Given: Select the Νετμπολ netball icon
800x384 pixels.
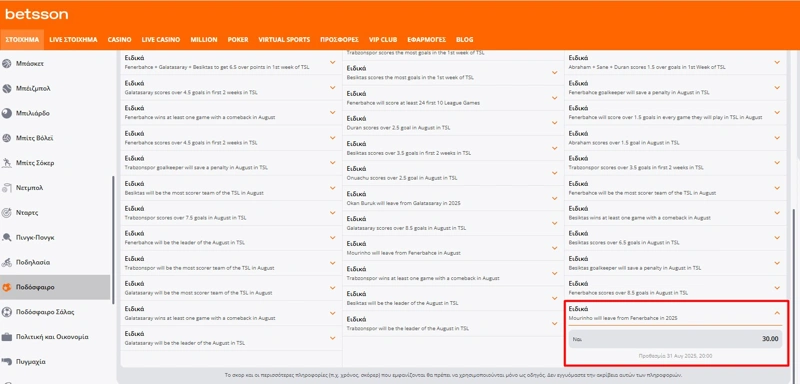Looking at the screenshot, I should click(7, 188).
